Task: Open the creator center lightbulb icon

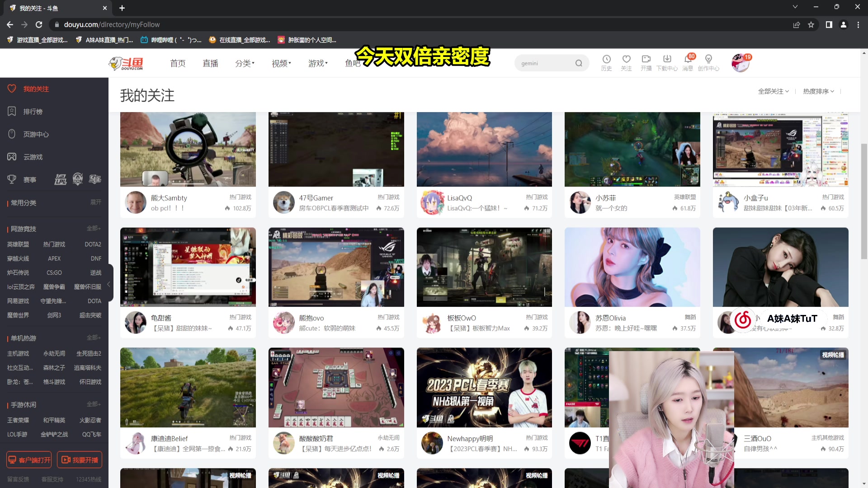Action: 708,59
